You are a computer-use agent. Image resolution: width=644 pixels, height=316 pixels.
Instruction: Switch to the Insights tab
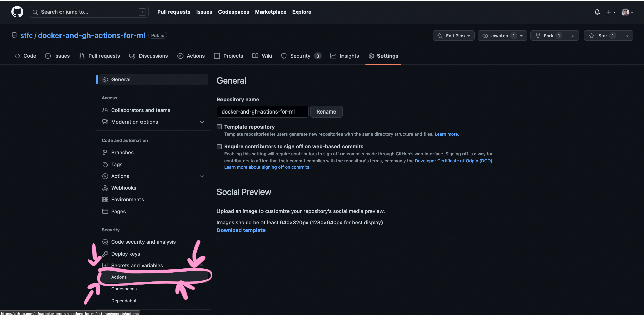(349, 56)
